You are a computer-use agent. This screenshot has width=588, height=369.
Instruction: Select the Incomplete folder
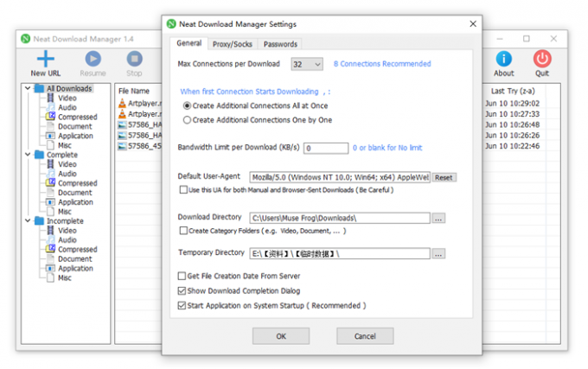coord(65,221)
